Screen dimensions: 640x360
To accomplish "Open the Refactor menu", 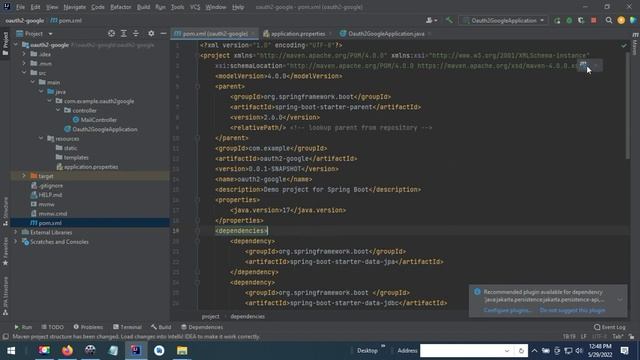I will click(x=120, y=7).
